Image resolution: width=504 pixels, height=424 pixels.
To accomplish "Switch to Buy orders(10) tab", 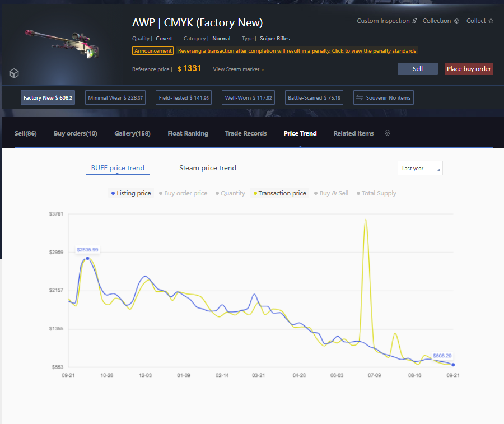I will click(76, 133).
